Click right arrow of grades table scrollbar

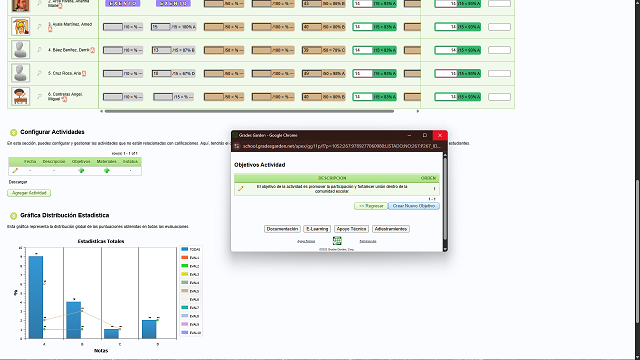pos(418,111)
